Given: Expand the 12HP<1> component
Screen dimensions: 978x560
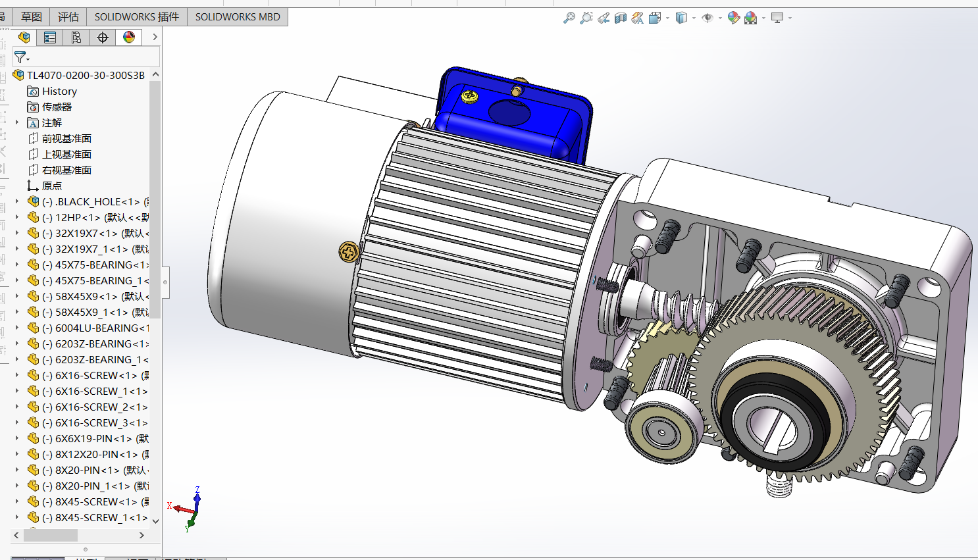Looking at the screenshot, I should [x=17, y=217].
